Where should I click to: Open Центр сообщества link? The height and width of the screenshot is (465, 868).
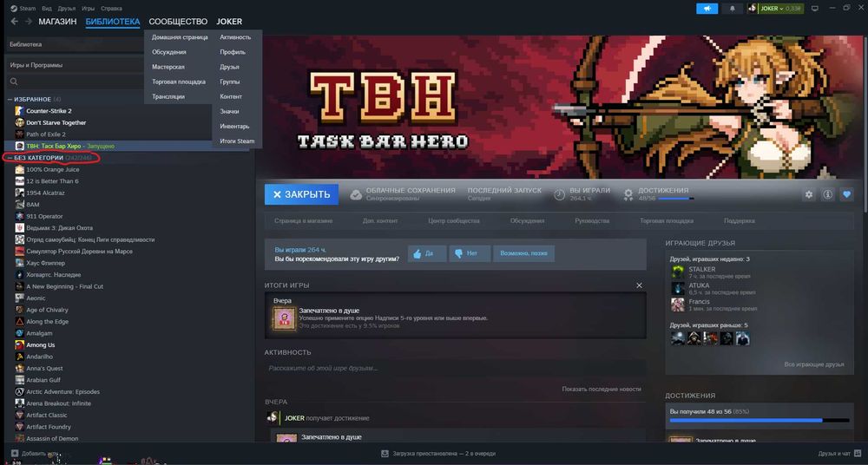click(454, 221)
